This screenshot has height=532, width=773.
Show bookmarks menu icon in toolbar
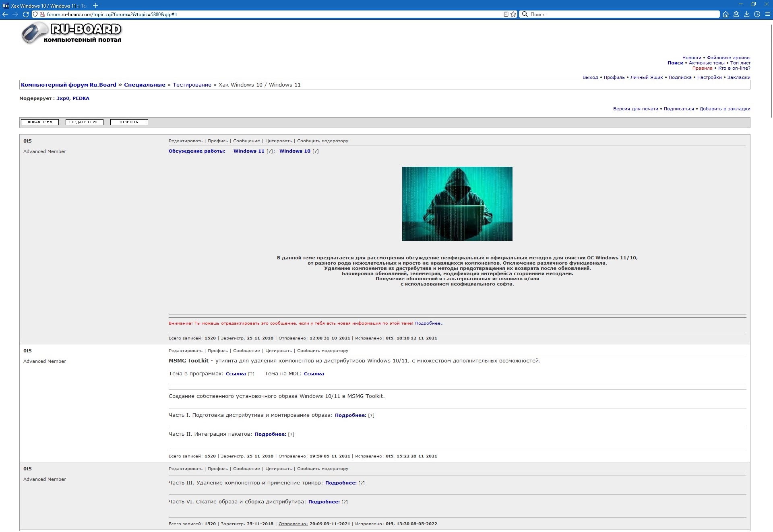pyautogui.click(x=736, y=14)
